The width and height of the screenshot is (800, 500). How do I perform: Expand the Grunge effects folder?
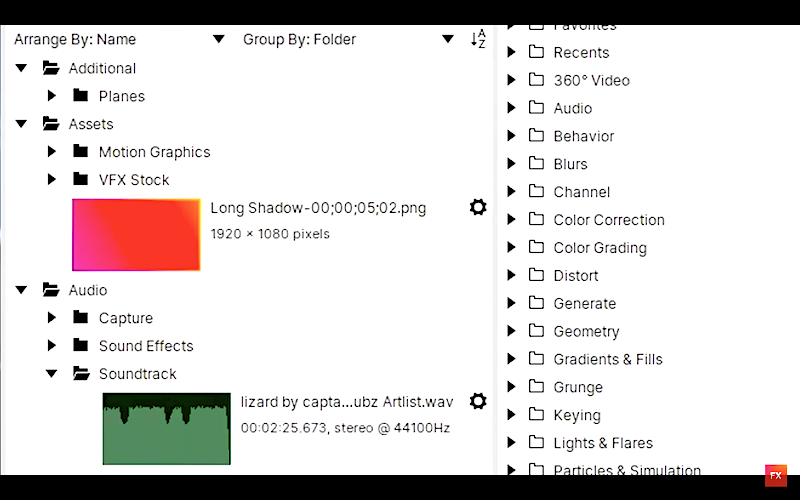tap(512, 387)
